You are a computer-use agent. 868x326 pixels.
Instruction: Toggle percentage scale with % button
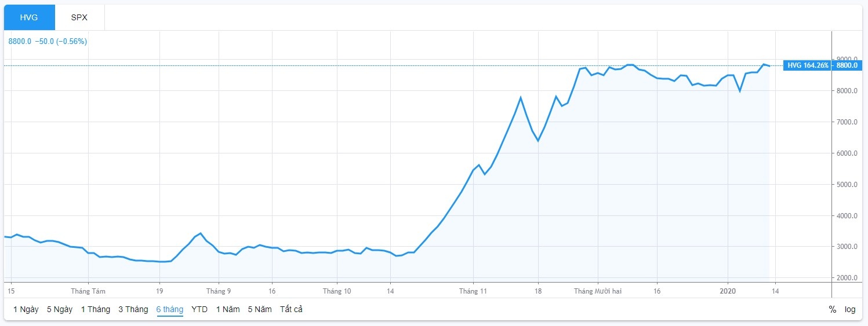(x=833, y=309)
